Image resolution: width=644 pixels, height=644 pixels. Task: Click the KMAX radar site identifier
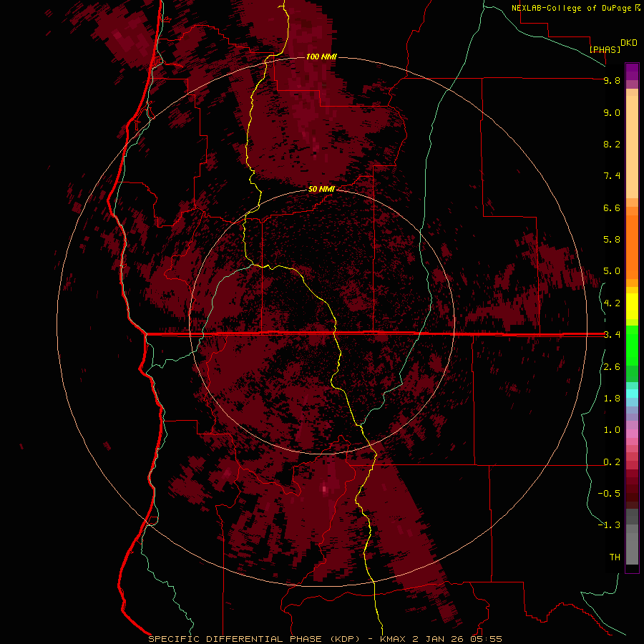pos(394,639)
